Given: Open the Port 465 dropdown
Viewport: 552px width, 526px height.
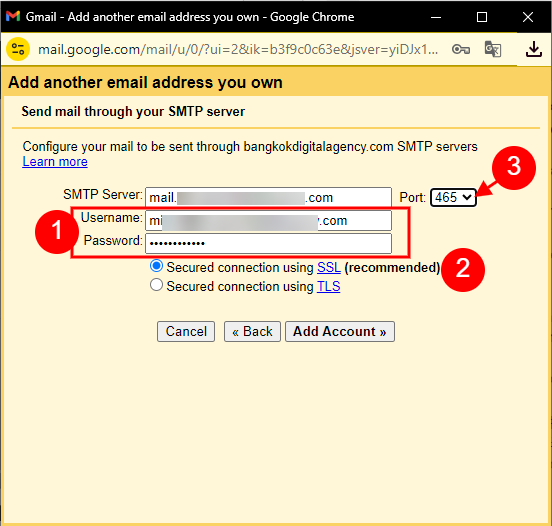Looking at the screenshot, I should [x=453, y=197].
